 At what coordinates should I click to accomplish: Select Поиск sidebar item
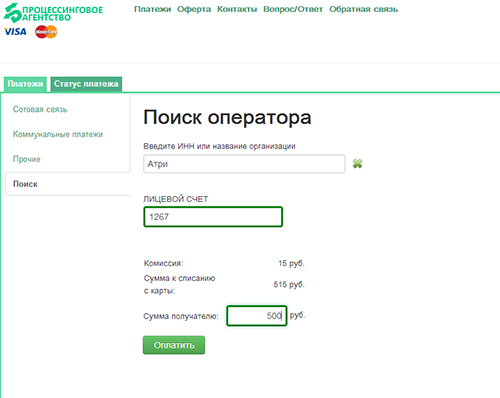point(68,184)
